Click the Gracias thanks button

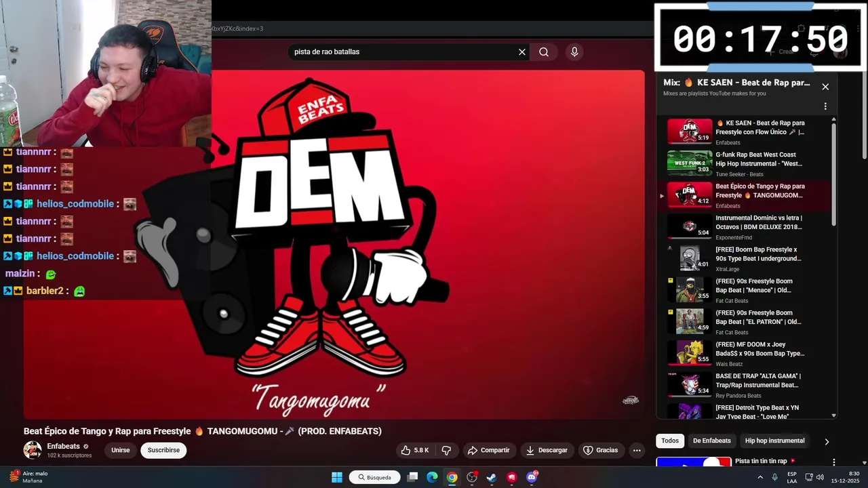601,450
